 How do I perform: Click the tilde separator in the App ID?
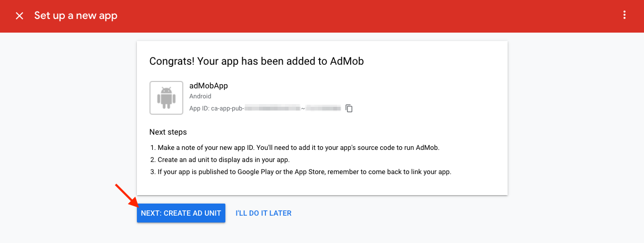click(x=303, y=109)
